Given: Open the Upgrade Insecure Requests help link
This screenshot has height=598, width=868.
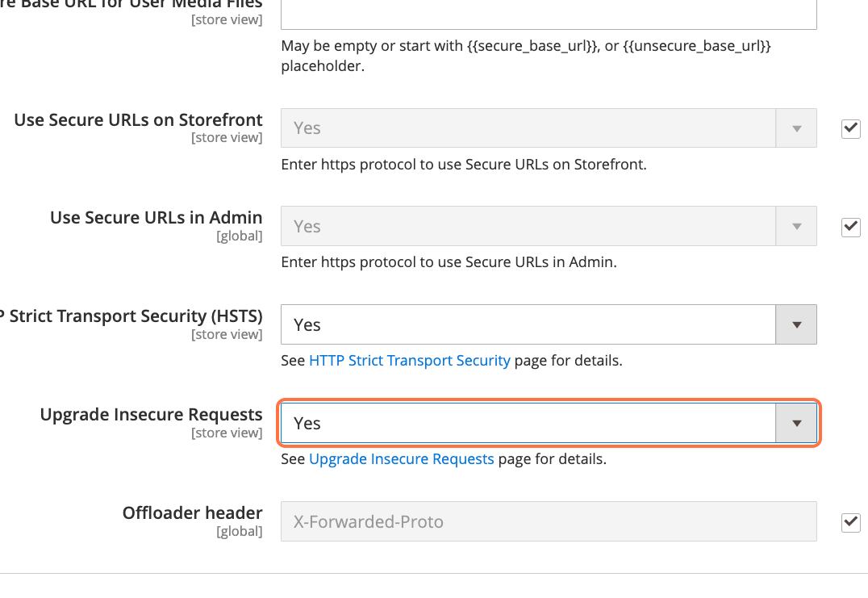Looking at the screenshot, I should pos(401,458).
